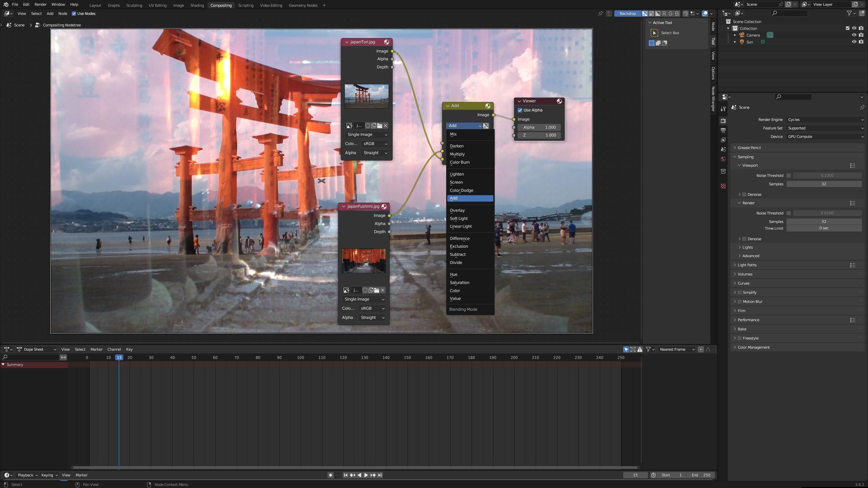Open the Output properties tab icon
Screen dimensions: 868x488
(x=723, y=130)
